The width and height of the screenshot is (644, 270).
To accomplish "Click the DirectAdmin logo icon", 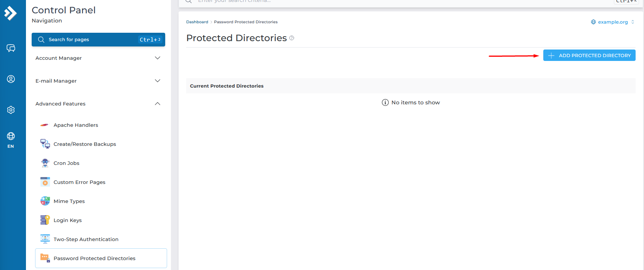I will pos(10,13).
